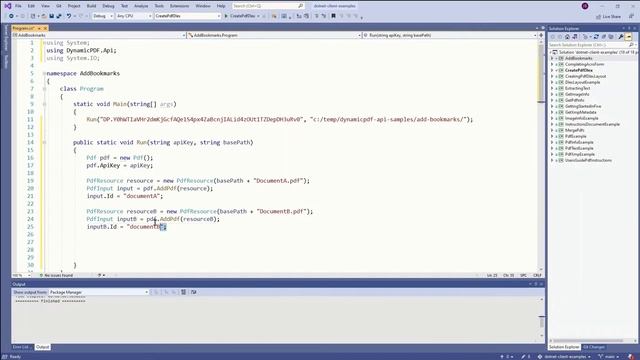Open the Extensions menu
Image resolution: width=640 pixels, height=360 pixels.
(179, 6)
